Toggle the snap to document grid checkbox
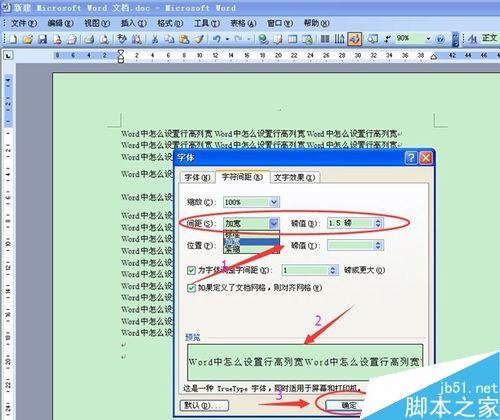500x420 pixels. 191,288
